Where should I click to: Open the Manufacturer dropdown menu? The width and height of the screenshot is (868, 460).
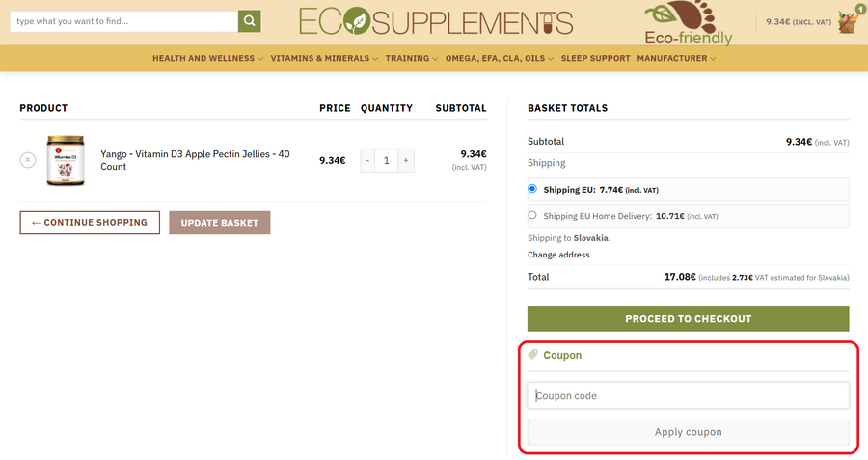[676, 58]
